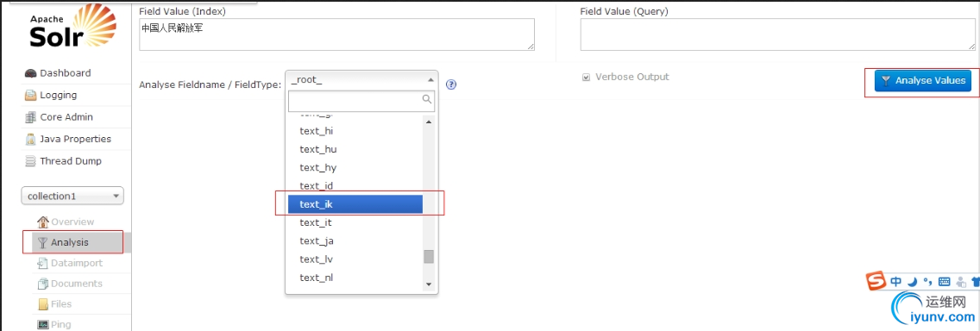Click the dropdown list scrollbar thumb
Image resolution: width=980 pixels, height=331 pixels.
[428, 257]
